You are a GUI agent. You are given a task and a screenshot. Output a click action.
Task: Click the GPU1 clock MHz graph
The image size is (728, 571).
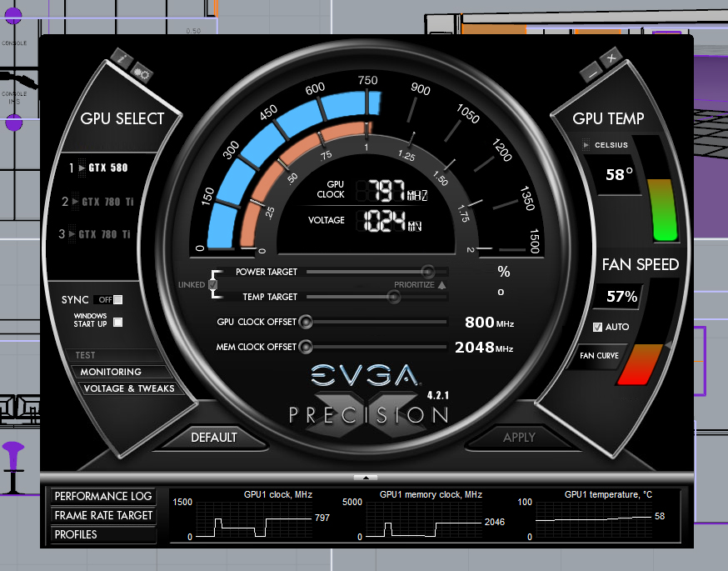254,519
